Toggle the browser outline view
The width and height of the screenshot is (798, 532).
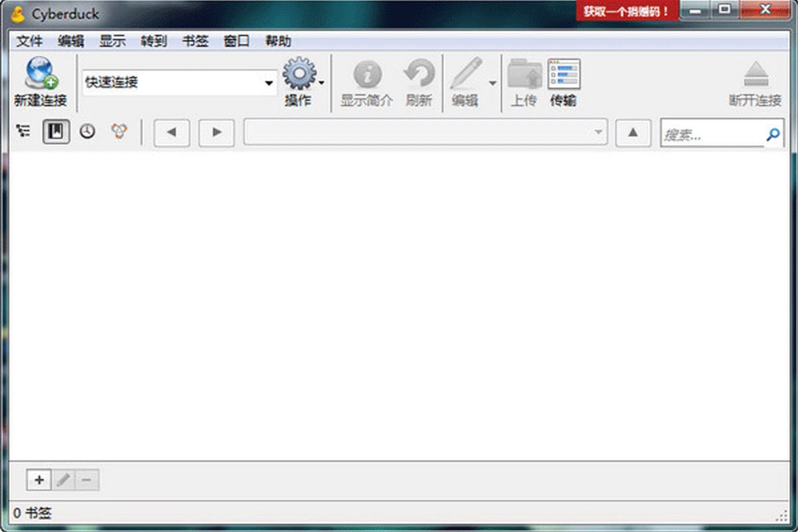[23, 131]
